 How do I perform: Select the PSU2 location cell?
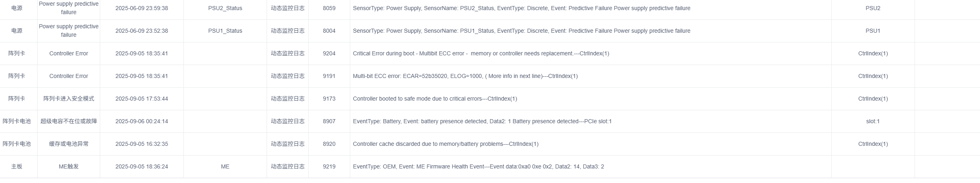point(873,8)
